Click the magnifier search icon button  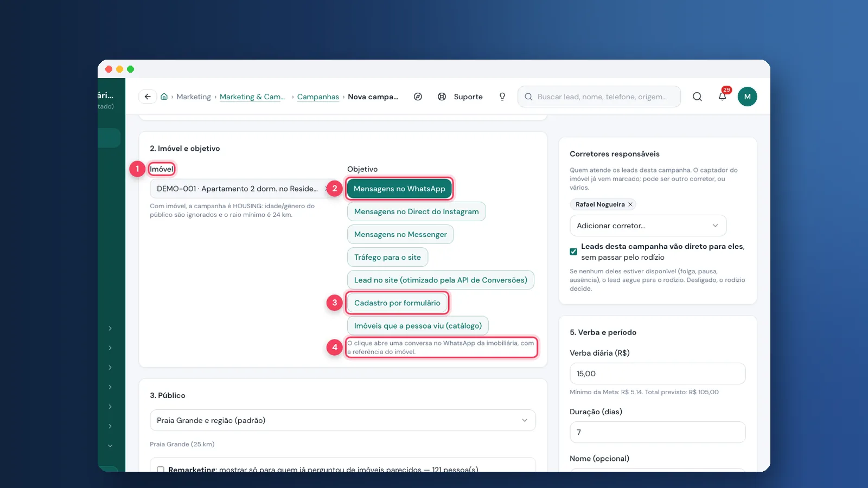pyautogui.click(x=697, y=97)
